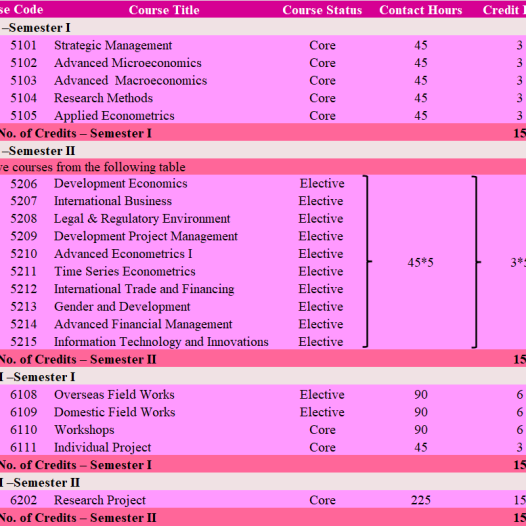The image size is (526, 526).
Task: Select "Development Project Management" course
Action: pyautogui.click(x=146, y=236)
